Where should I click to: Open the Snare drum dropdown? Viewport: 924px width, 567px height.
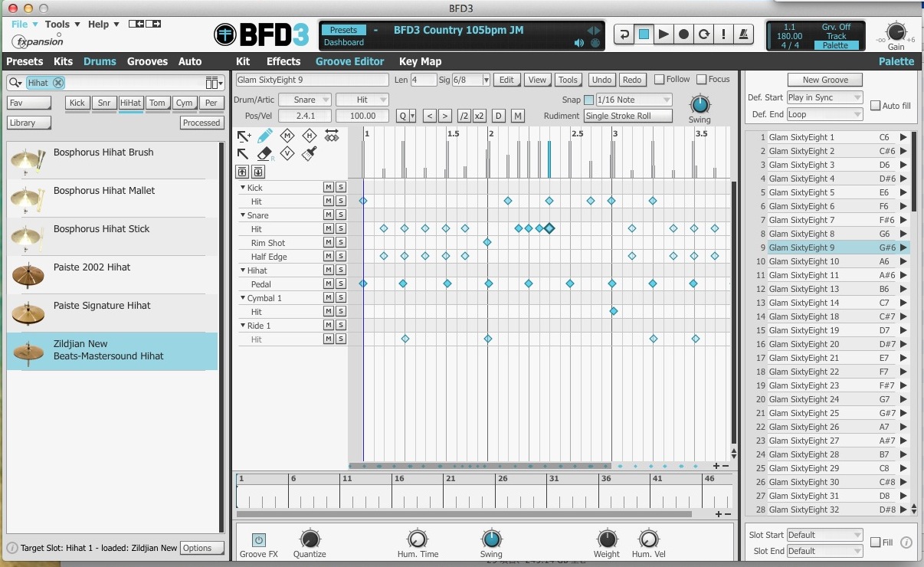(x=305, y=100)
